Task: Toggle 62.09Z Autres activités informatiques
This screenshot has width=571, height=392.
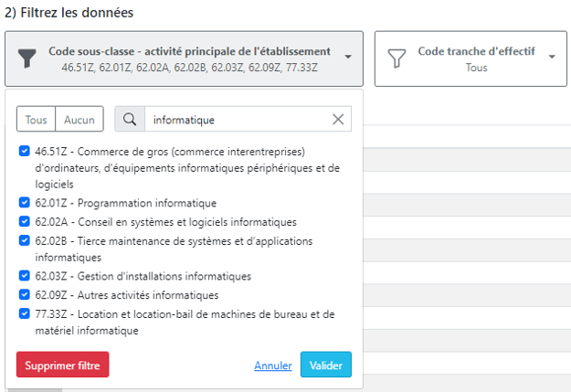Action: click(25, 294)
